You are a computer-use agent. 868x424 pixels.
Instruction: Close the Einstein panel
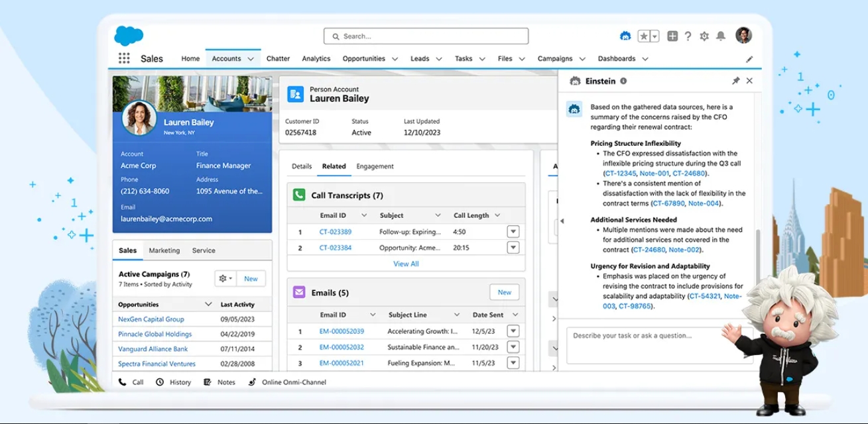[749, 81]
